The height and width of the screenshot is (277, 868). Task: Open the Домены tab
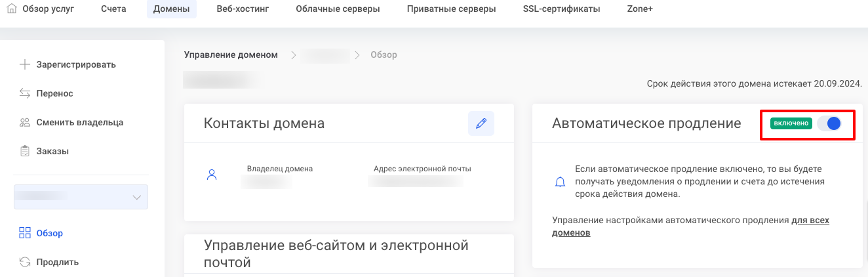[171, 9]
